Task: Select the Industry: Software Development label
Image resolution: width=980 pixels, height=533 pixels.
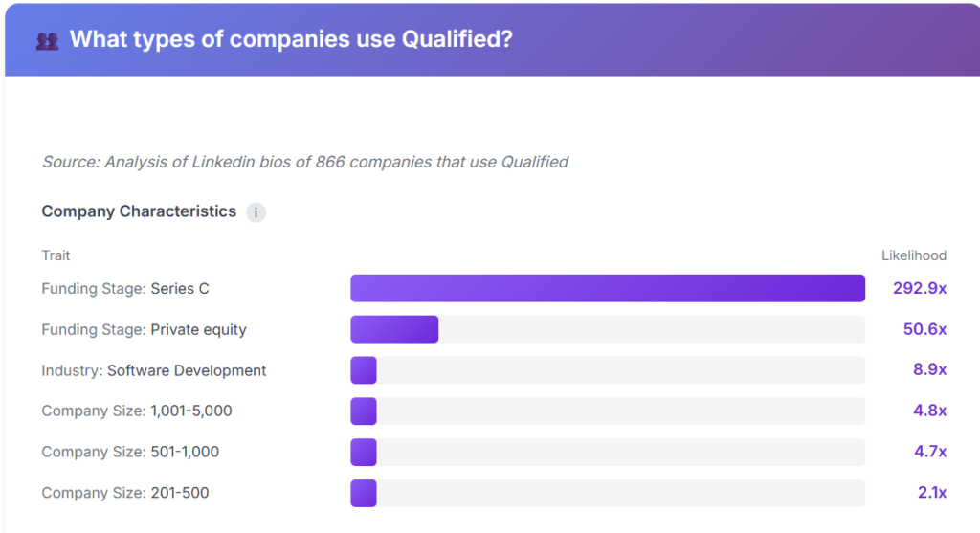Action: click(154, 370)
